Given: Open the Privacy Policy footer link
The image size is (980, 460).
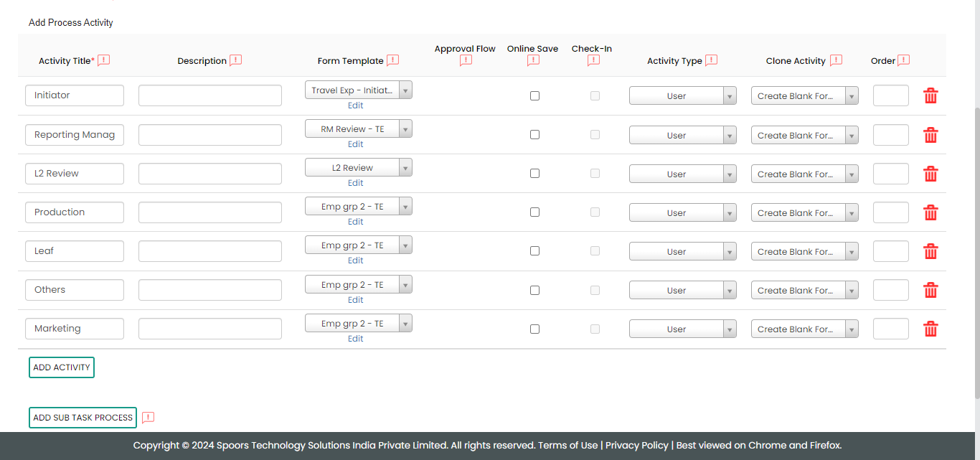Looking at the screenshot, I should [x=636, y=446].
